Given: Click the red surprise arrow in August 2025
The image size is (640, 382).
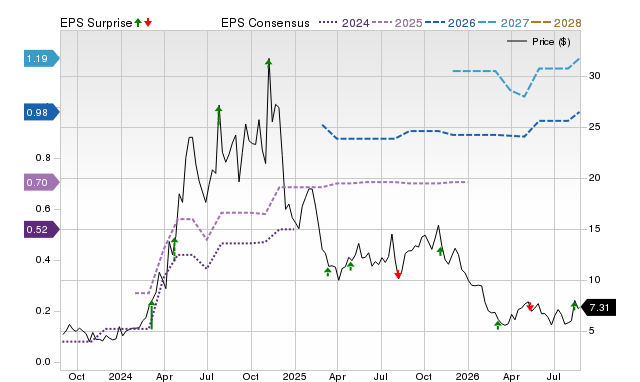Looking at the screenshot, I should 398,274.
